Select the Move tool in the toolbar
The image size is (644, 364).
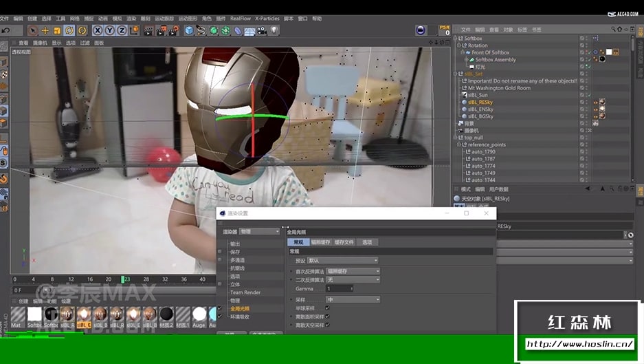coord(45,30)
